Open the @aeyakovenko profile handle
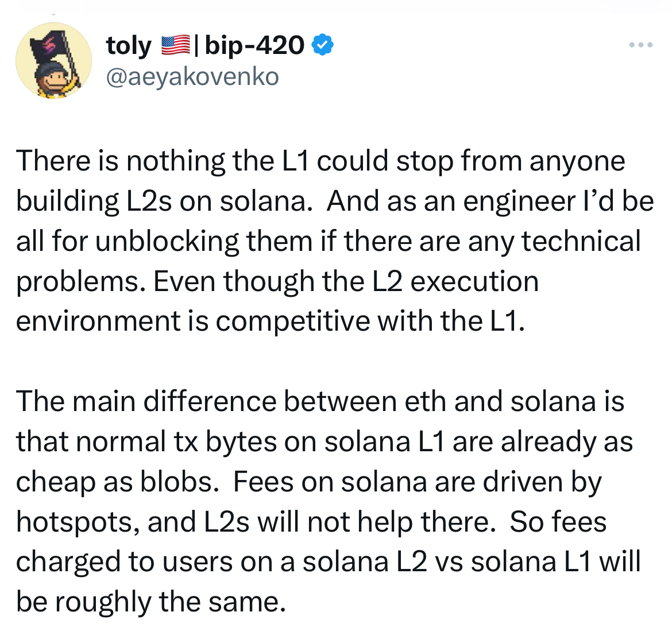 pos(192,75)
